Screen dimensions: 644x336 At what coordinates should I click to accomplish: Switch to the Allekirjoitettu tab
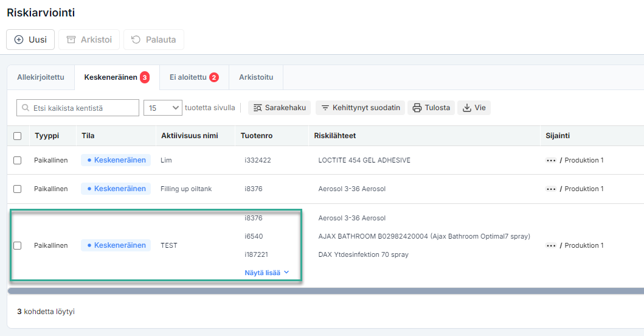[41, 77]
